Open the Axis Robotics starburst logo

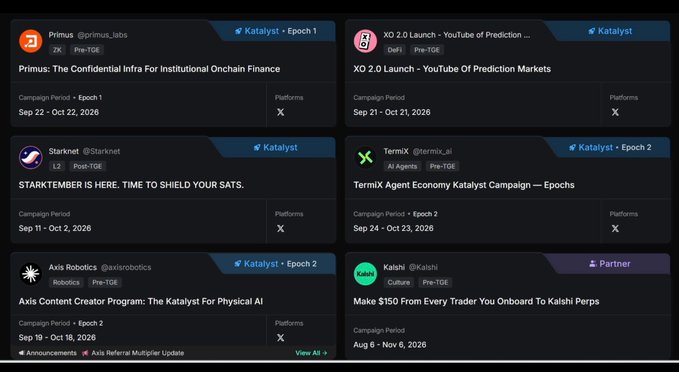(30, 274)
